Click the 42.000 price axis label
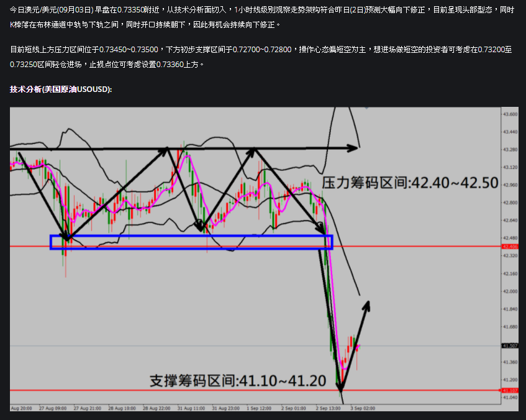The height and width of the screenshot is (420, 526). coord(510,291)
